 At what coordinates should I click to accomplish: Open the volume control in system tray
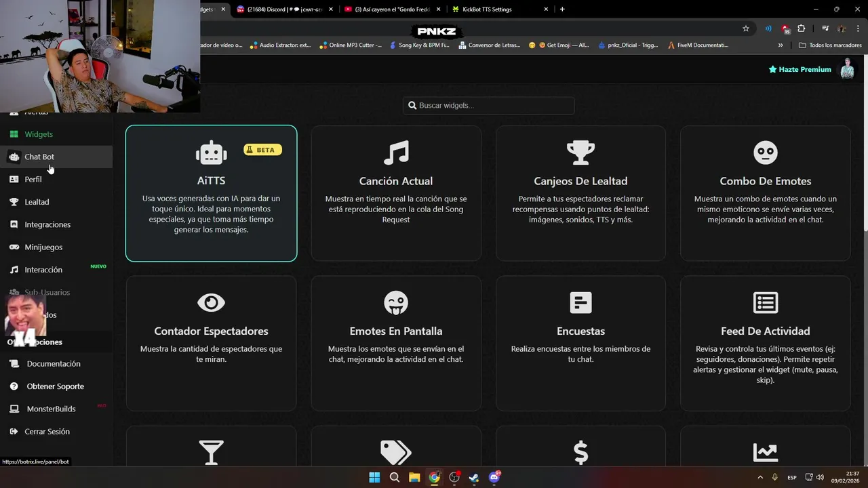821,477
